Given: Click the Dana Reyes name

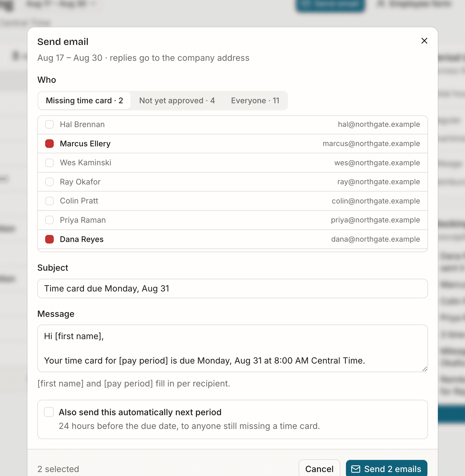Looking at the screenshot, I should (82, 239).
